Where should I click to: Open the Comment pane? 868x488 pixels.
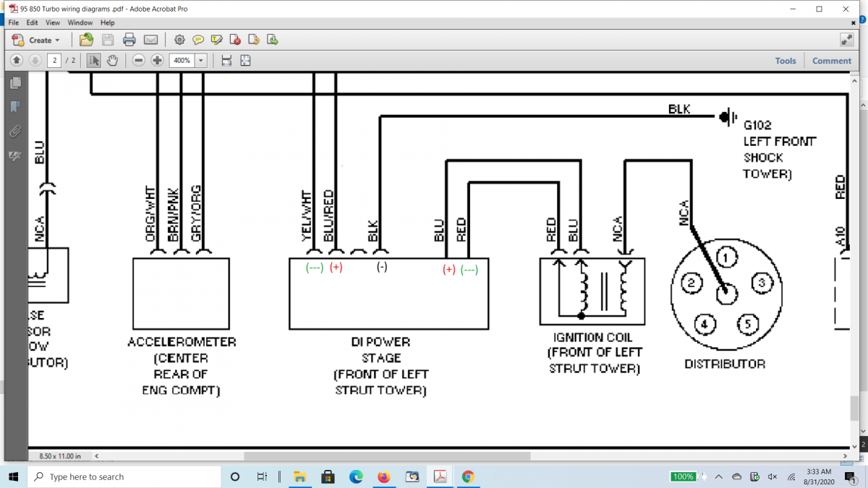(x=831, y=61)
